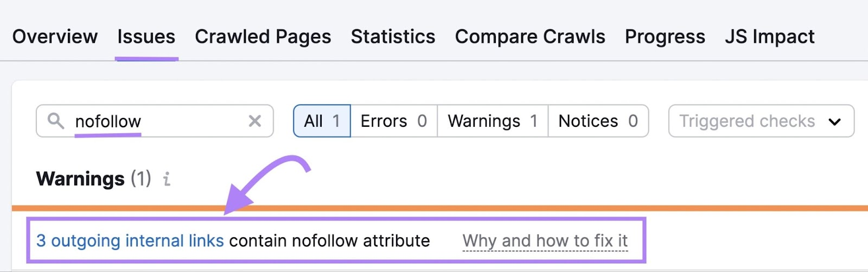Click the Warnings info icon

[x=167, y=179]
